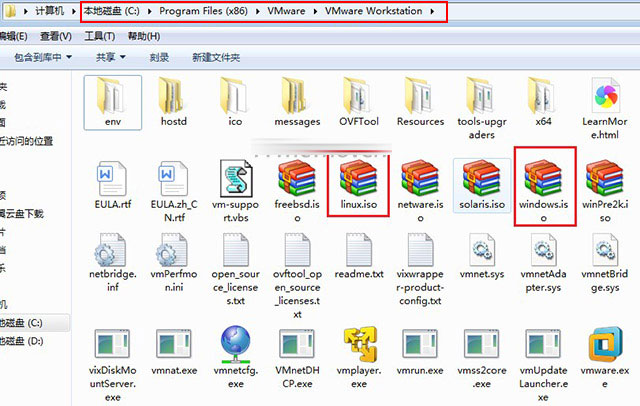Expand the arrow after 计算机 breadcrumb
Screen dimensions: 640x406
(x=74, y=11)
